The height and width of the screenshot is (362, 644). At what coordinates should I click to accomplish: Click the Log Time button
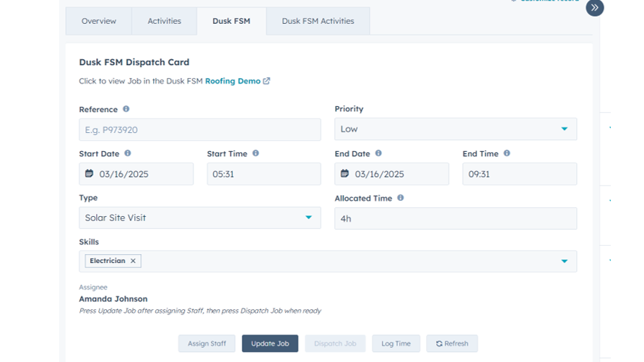[396, 344]
